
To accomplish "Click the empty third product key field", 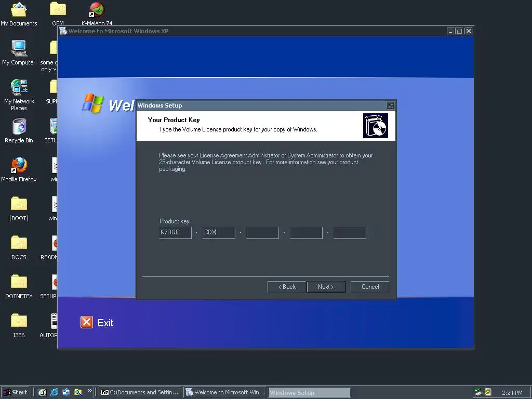I will pos(262,233).
